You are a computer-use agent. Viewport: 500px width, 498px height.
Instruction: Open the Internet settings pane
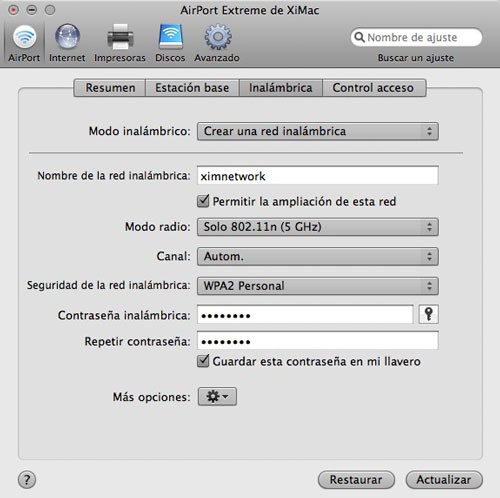pos(67,43)
